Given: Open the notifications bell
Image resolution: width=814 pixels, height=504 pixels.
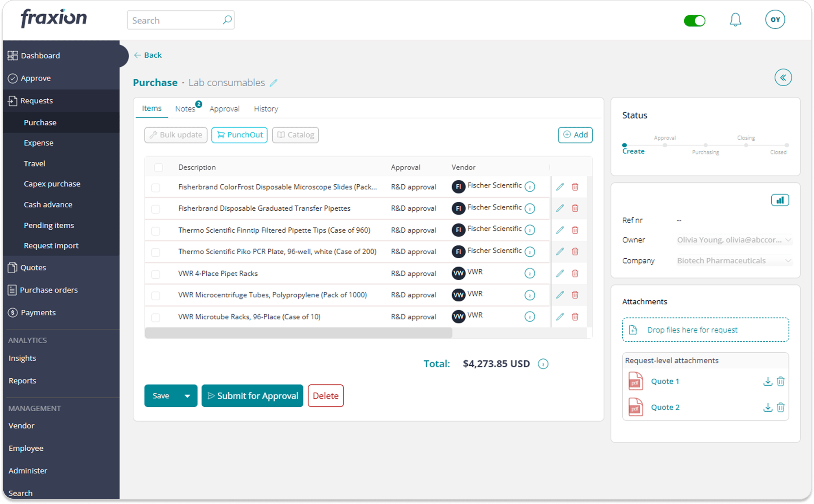Looking at the screenshot, I should coord(736,19).
